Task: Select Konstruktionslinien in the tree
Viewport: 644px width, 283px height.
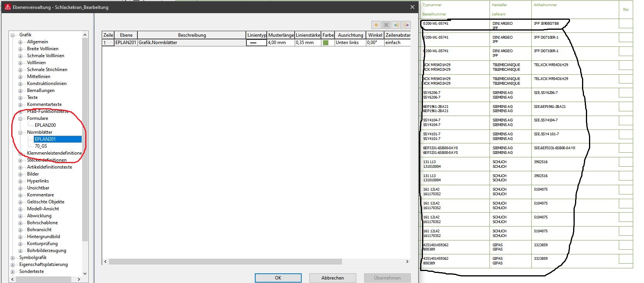Action: [47, 84]
